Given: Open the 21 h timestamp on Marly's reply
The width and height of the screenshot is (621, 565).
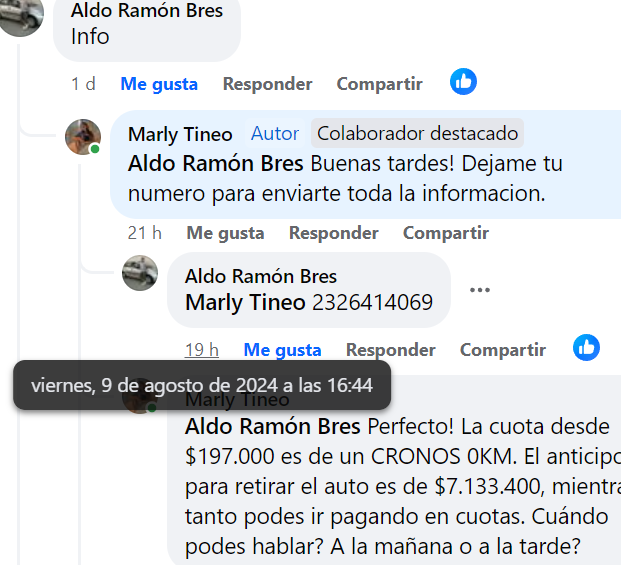Looking at the screenshot, I should (x=145, y=233).
